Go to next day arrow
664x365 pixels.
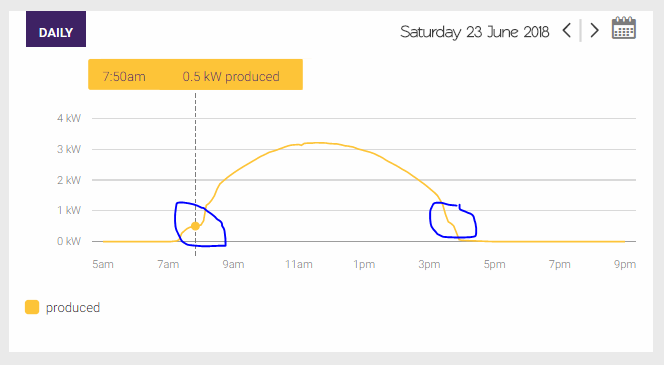595,30
